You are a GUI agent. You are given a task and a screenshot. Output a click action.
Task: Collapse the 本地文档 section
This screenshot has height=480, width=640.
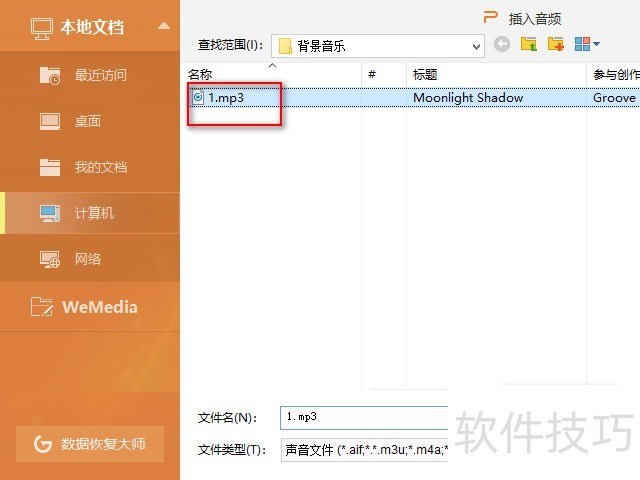pos(164,26)
